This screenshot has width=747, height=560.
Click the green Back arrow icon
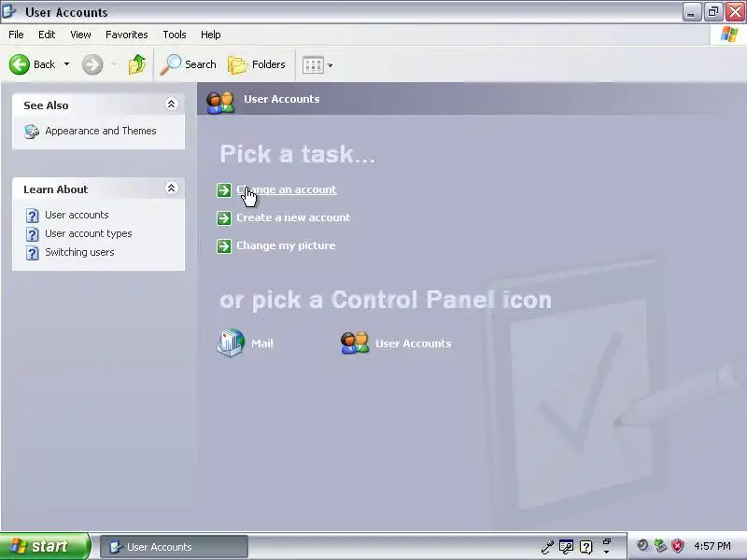pyautogui.click(x=20, y=64)
